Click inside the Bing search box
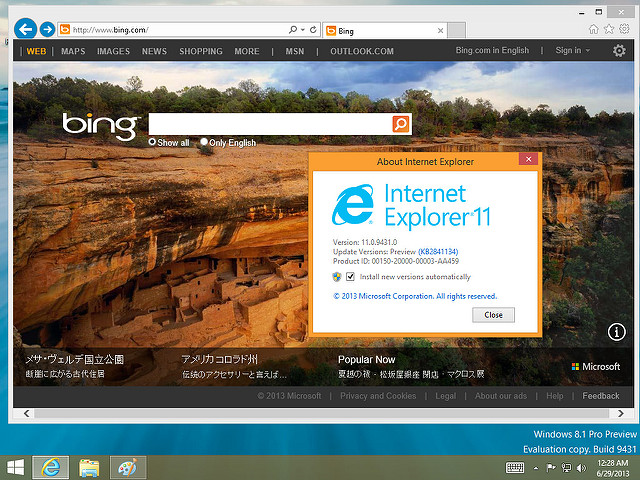 (x=270, y=124)
